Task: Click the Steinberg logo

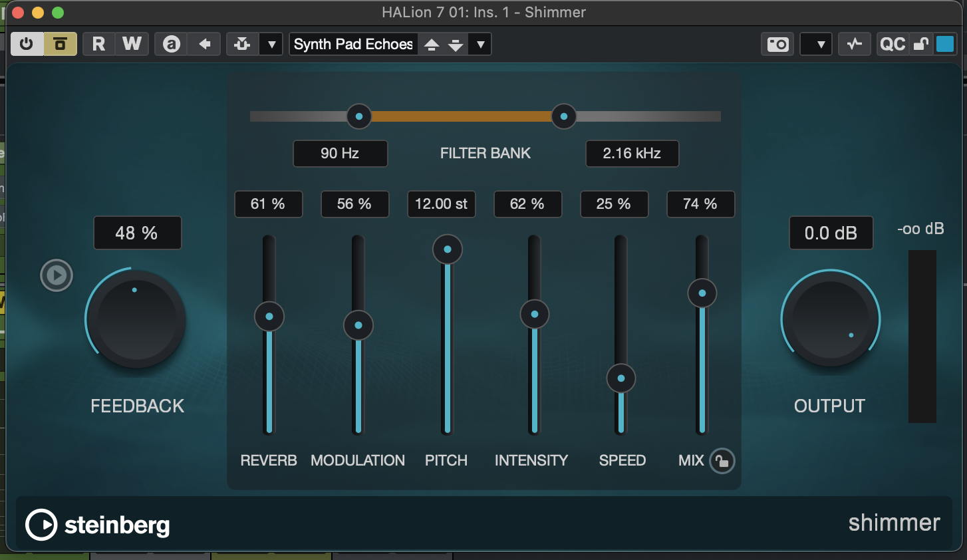Action: (98, 525)
